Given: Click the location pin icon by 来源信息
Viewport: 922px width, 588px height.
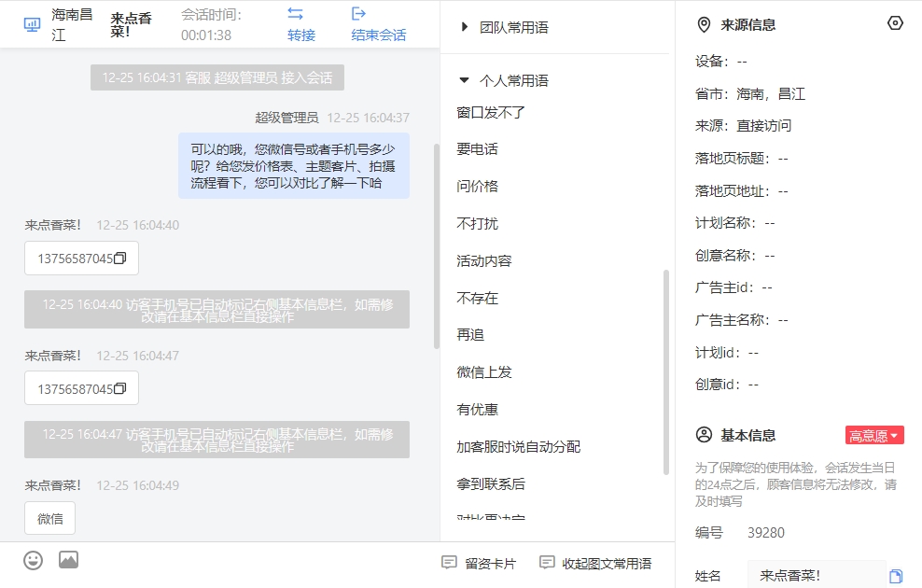Looking at the screenshot, I should [704, 24].
